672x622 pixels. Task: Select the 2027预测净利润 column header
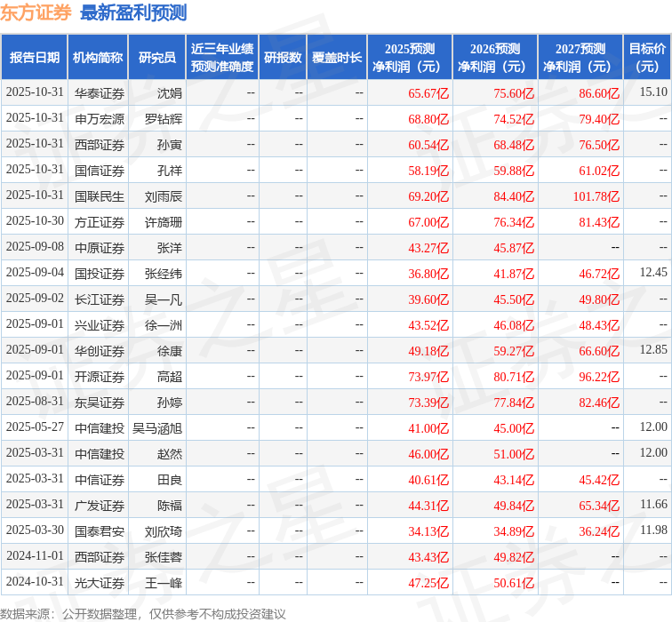[x=580, y=58]
